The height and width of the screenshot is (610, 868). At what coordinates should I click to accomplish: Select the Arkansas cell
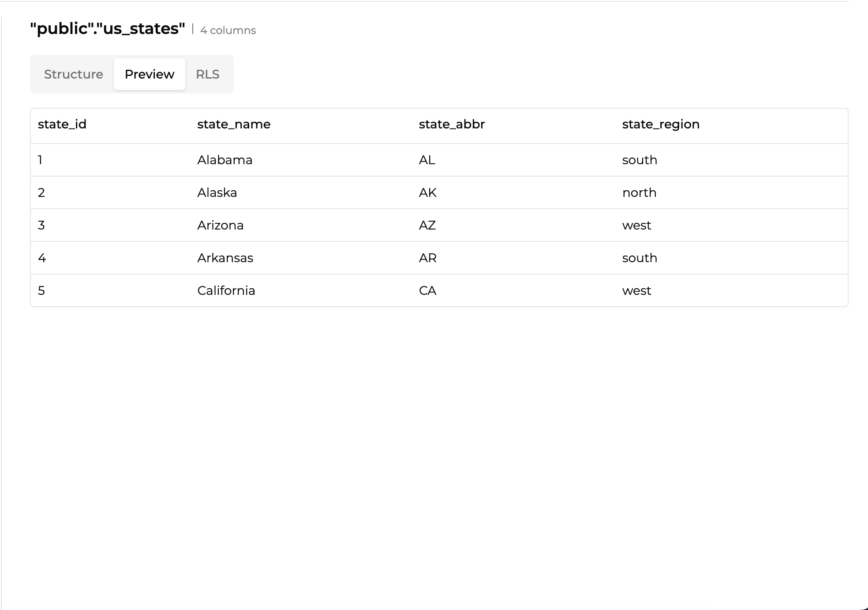pos(225,258)
